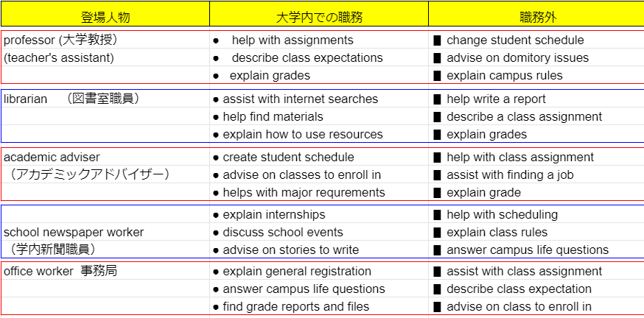Click the professor (大学教授) cell
The image size is (644, 318).
coord(105,40)
